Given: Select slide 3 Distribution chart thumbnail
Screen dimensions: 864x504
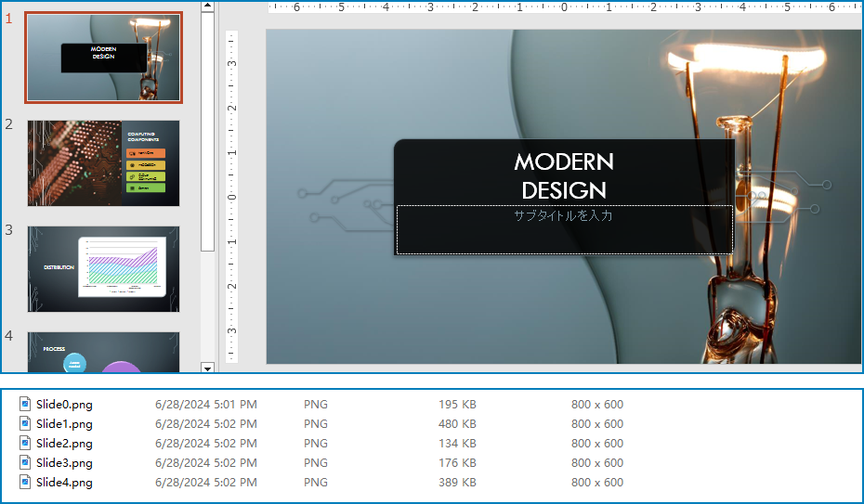Looking at the screenshot, I should [x=104, y=269].
